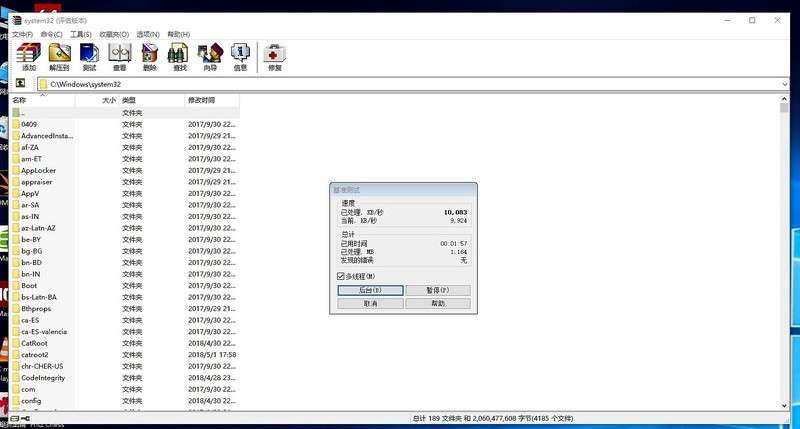The image size is (800, 429).
Task: Click the folder icon beside AppLocker
Action: pyautogui.click(x=16, y=170)
